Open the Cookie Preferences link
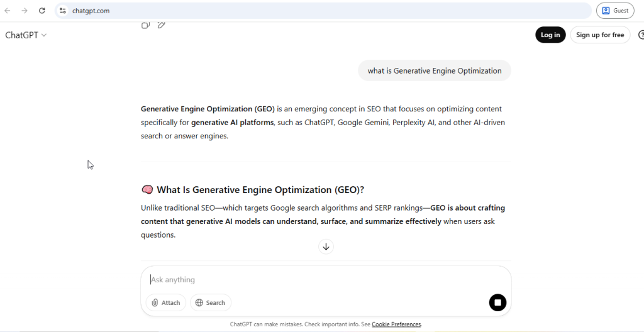This screenshot has height=332, width=644. coord(396,324)
